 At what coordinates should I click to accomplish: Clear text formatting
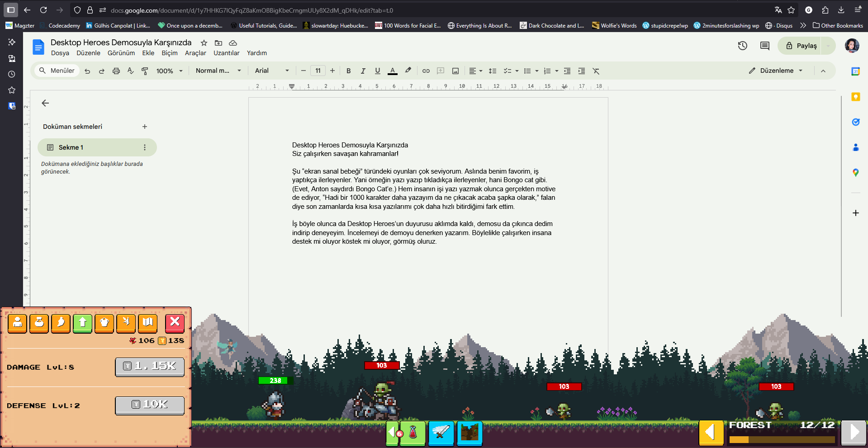click(x=596, y=71)
